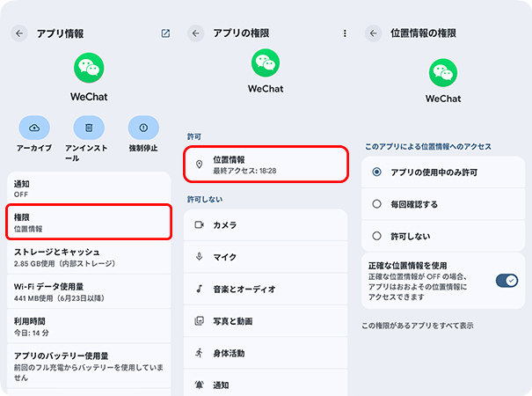The height and width of the screenshot is (396, 532).
Task: Tap the アンインストール trash icon
Action: pyautogui.click(x=89, y=128)
